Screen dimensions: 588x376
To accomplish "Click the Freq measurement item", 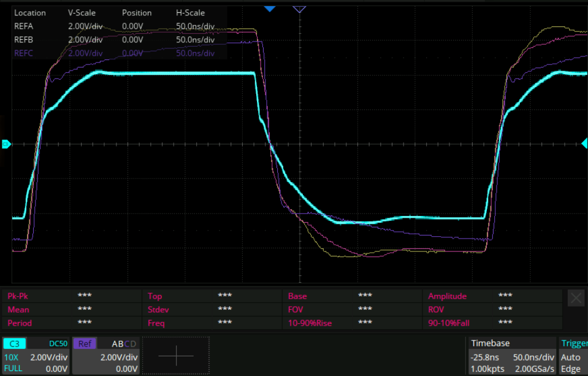I will click(156, 323).
